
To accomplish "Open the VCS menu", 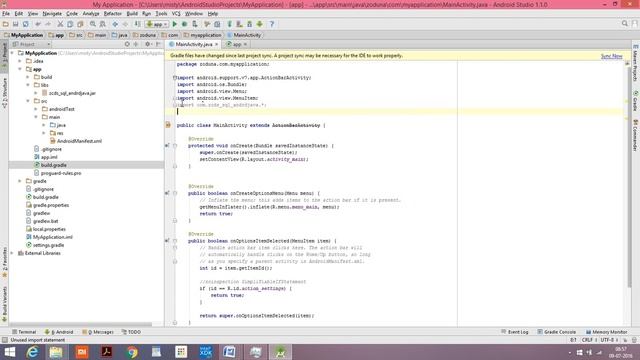I will click(x=176, y=13).
